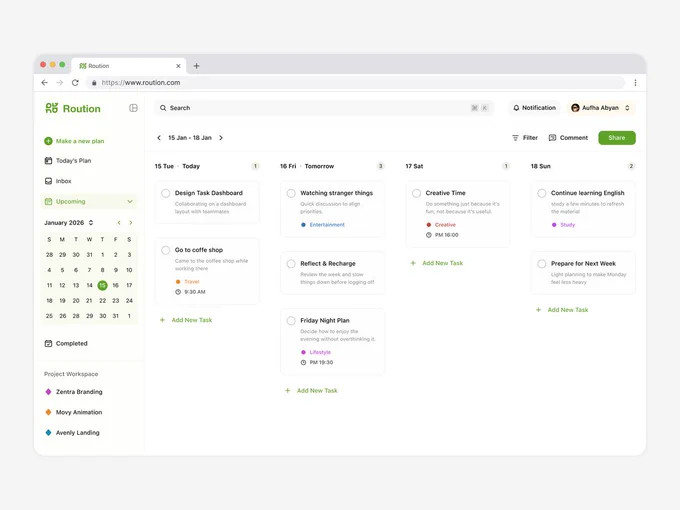Mark Watching stranger things as complete
The height and width of the screenshot is (510, 680).
click(x=291, y=193)
